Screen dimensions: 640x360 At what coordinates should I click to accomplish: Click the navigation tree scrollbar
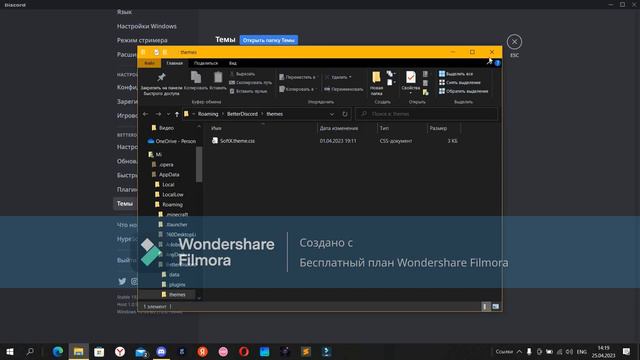click(x=199, y=164)
